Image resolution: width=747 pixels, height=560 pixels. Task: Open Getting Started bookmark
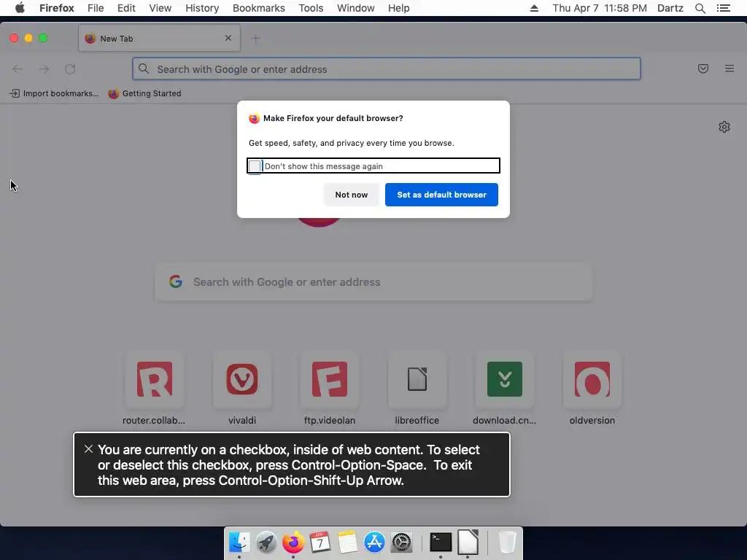pos(145,93)
